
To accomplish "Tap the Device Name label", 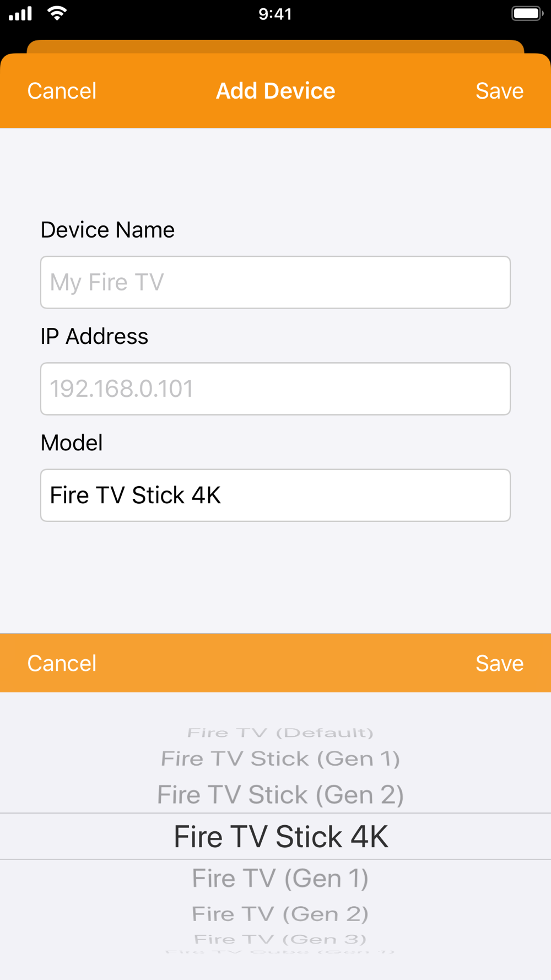I will [107, 230].
